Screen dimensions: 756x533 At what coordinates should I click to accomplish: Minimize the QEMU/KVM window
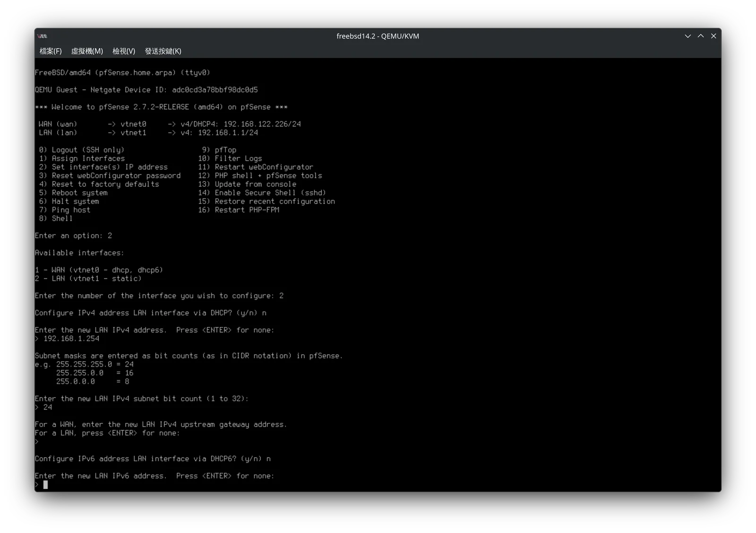pyautogui.click(x=688, y=36)
